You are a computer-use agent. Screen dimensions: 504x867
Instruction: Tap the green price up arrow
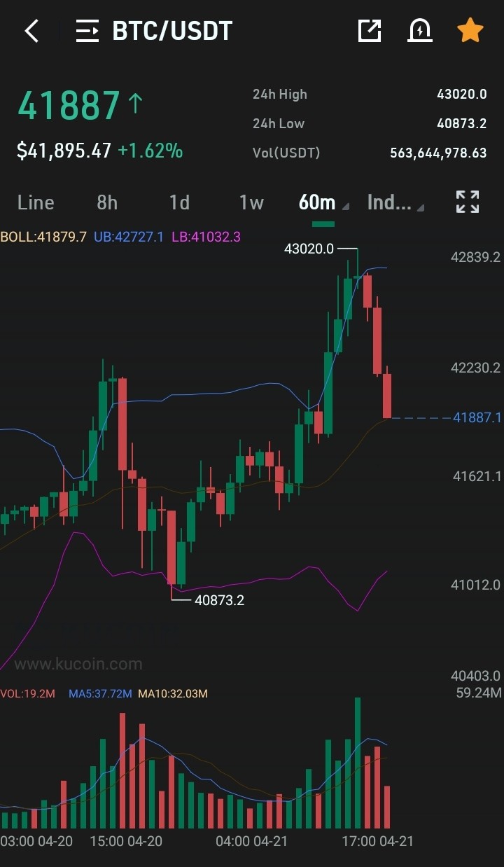[135, 104]
